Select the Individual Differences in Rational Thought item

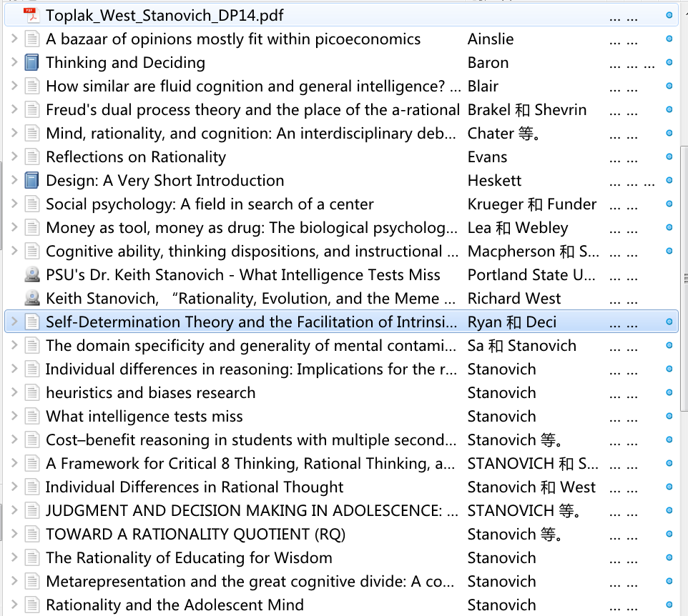tap(195, 487)
